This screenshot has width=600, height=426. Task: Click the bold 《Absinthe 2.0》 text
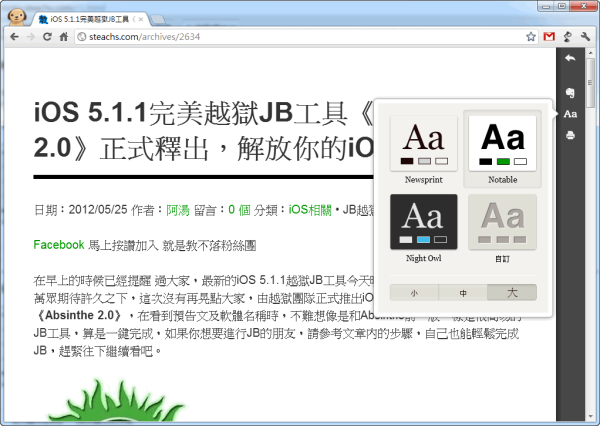pyautogui.click(x=79, y=315)
